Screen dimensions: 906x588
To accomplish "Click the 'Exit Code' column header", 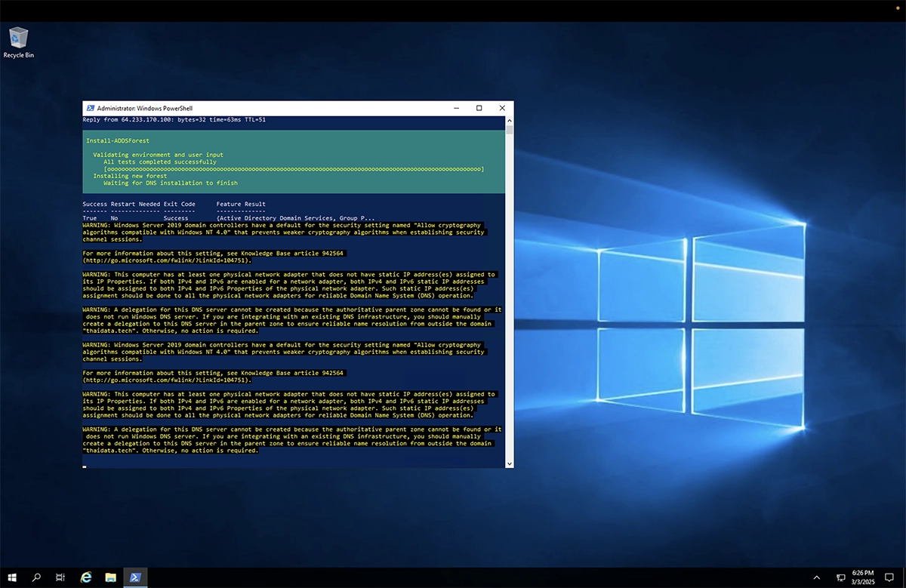I will (x=180, y=204).
